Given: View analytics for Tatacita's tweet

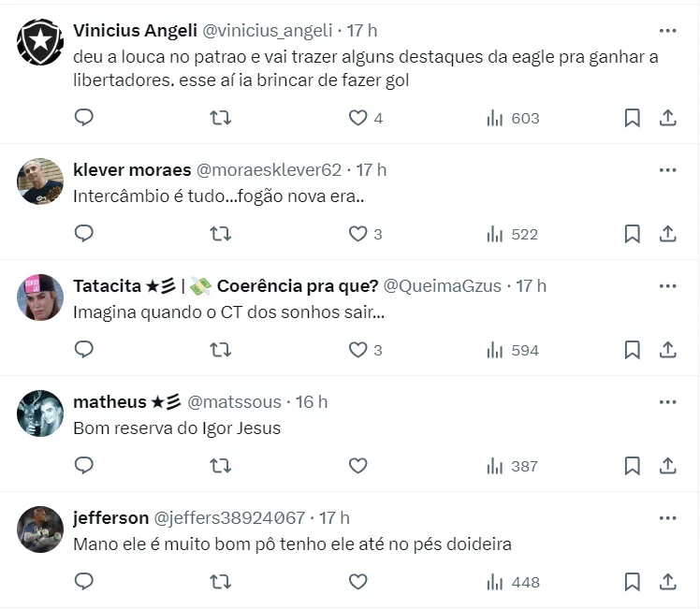Looking at the screenshot, I should (513, 350).
